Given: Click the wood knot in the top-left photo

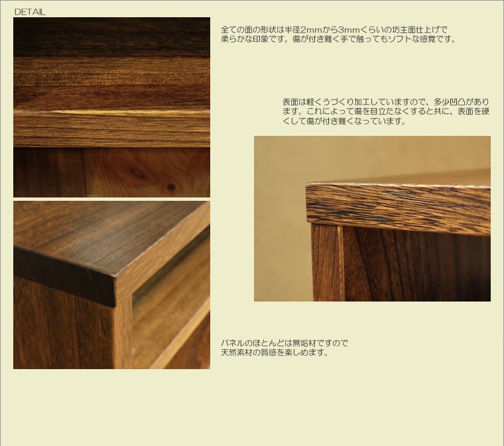Looking at the screenshot, I should coord(170,187).
